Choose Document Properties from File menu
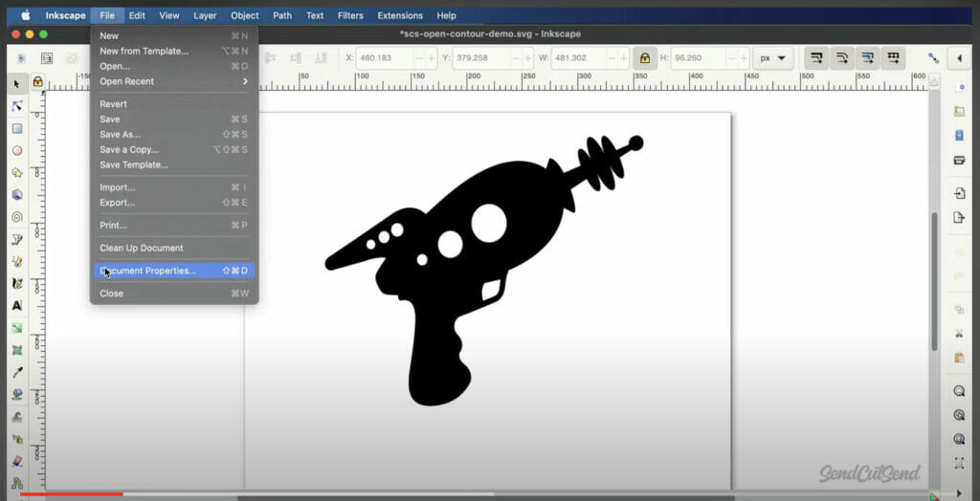Image resolution: width=980 pixels, height=501 pixels. pyautogui.click(x=174, y=271)
